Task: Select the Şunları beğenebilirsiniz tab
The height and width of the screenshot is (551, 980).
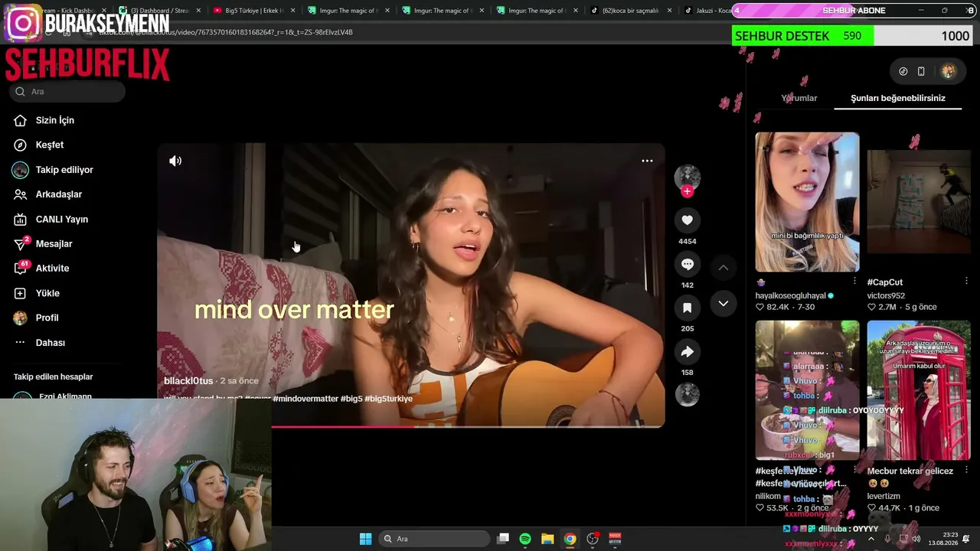Action: tap(898, 98)
